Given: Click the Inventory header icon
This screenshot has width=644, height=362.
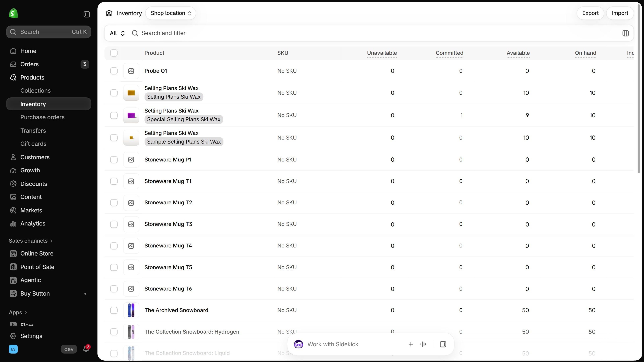Looking at the screenshot, I should point(109,13).
